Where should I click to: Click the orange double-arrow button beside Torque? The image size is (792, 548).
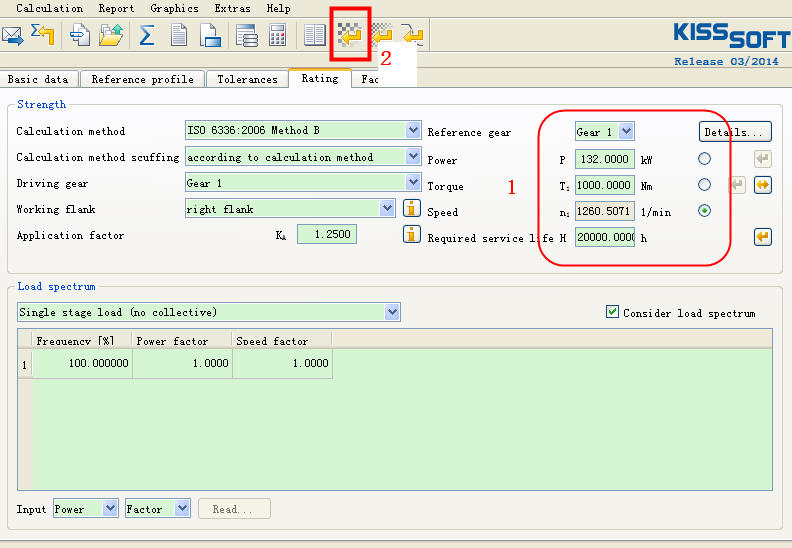click(x=762, y=185)
